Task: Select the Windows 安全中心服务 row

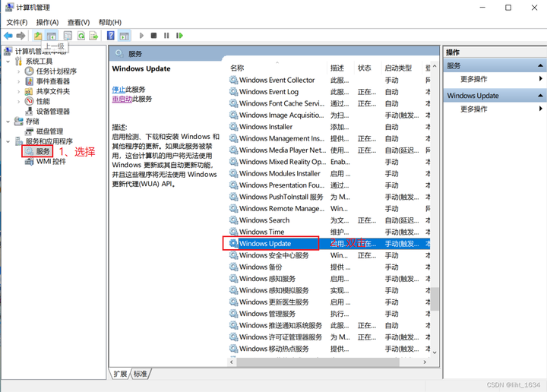Action: [x=329, y=255]
